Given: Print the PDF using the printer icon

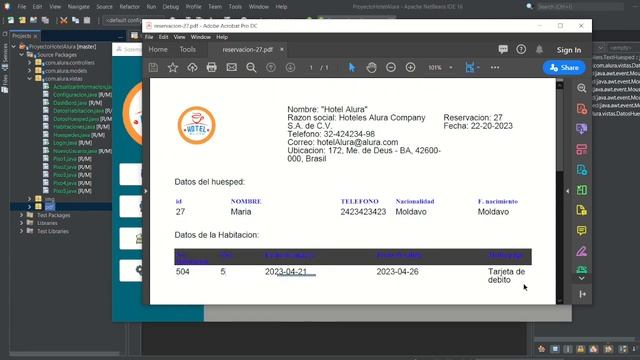Looking at the screenshot, I should tap(211, 67).
